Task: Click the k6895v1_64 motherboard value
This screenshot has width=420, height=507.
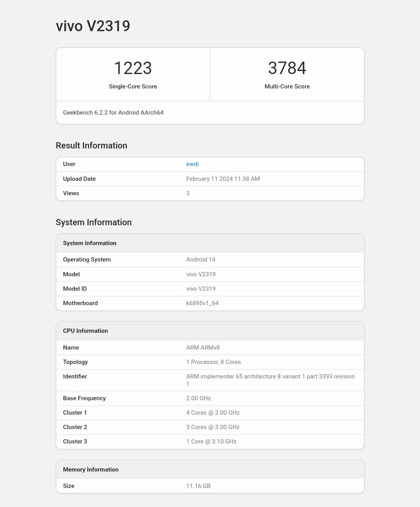Action: (202, 303)
